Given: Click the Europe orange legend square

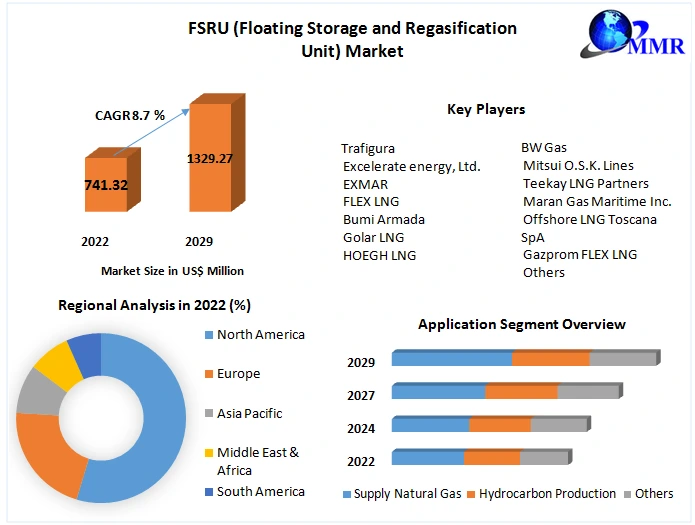Looking at the screenshot, I should coord(209,374).
